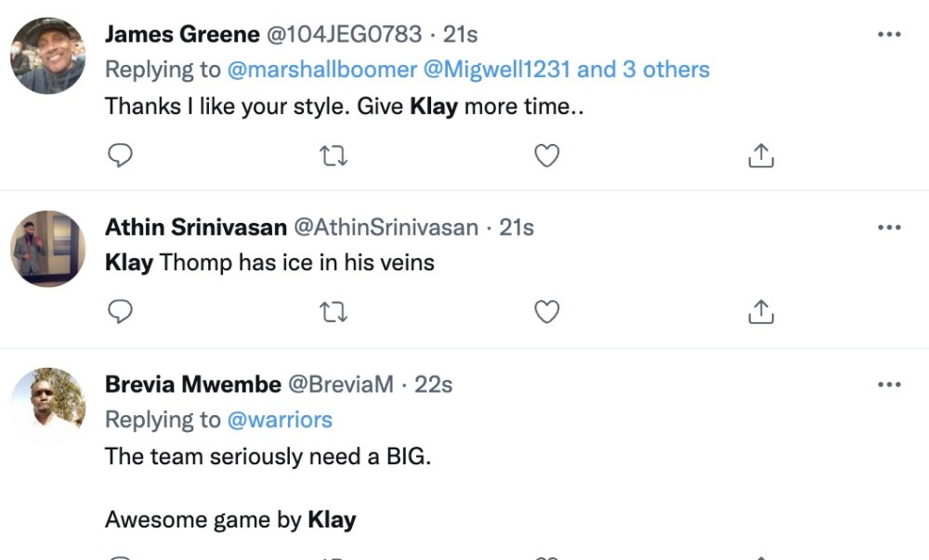Share James Greene's tweet
929x560 pixels.
761,155
